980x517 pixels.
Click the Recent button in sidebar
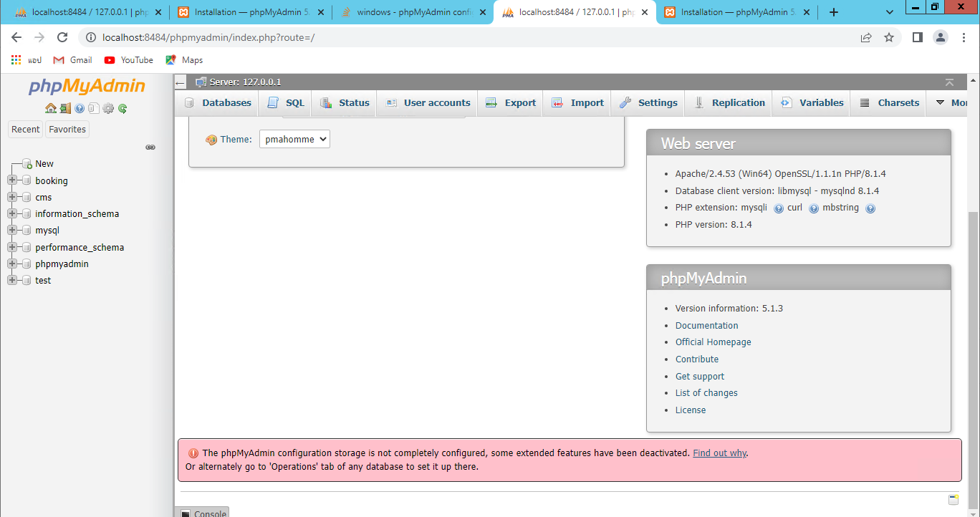point(26,130)
